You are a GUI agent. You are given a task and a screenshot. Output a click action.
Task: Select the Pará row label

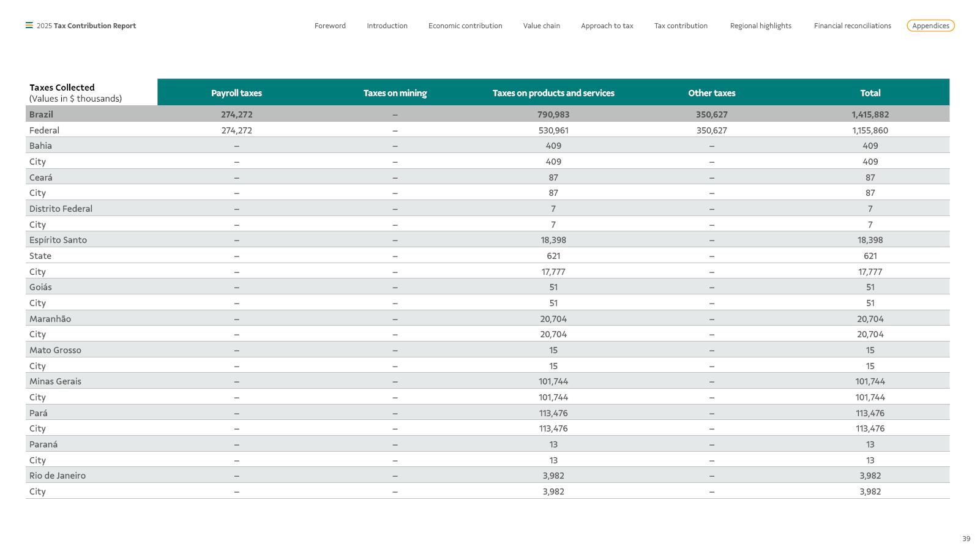pyautogui.click(x=38, y=413)
